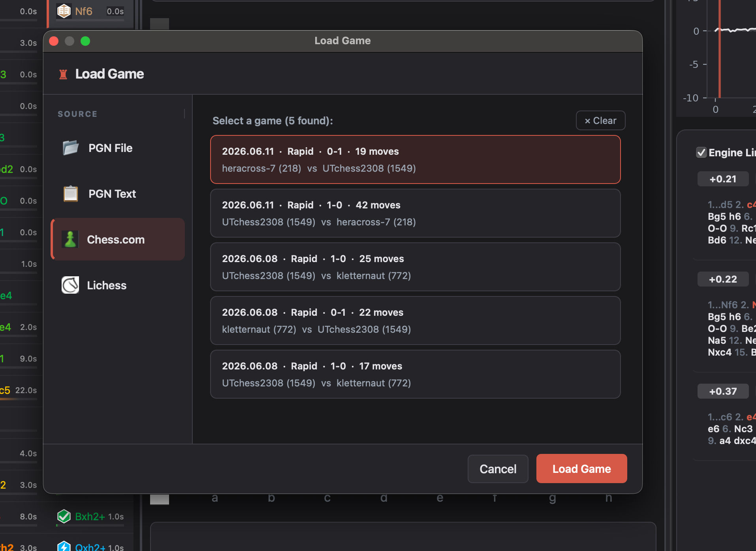Image resolution: width=756 pixels, height=551 pixels.
Task: Click the +0.21 engine evaluation badge
Action: tap(723, 179)
